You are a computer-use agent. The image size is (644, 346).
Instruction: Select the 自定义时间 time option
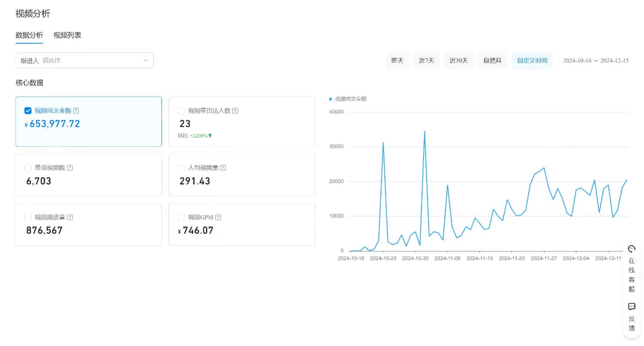pyautogui.click(x=532, y=60)
